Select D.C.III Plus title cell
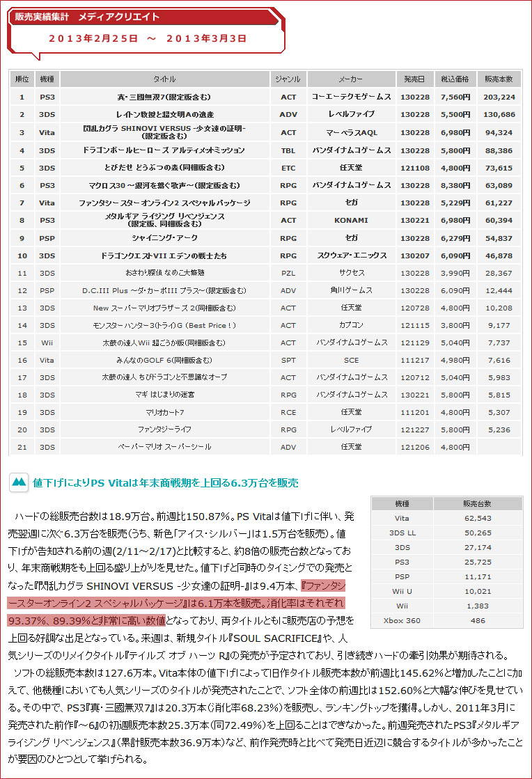The width and height of the screenshot is (532, 779). point(164,290)
